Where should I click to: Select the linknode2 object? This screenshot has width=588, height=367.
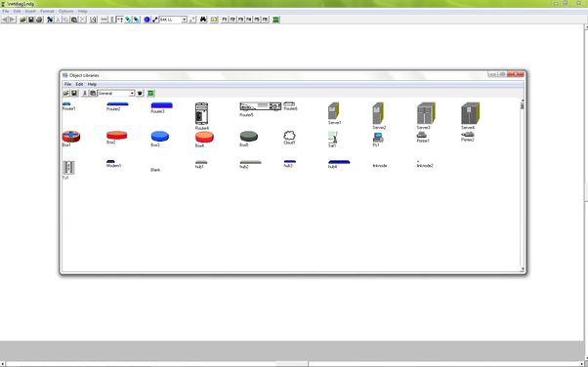425,165
